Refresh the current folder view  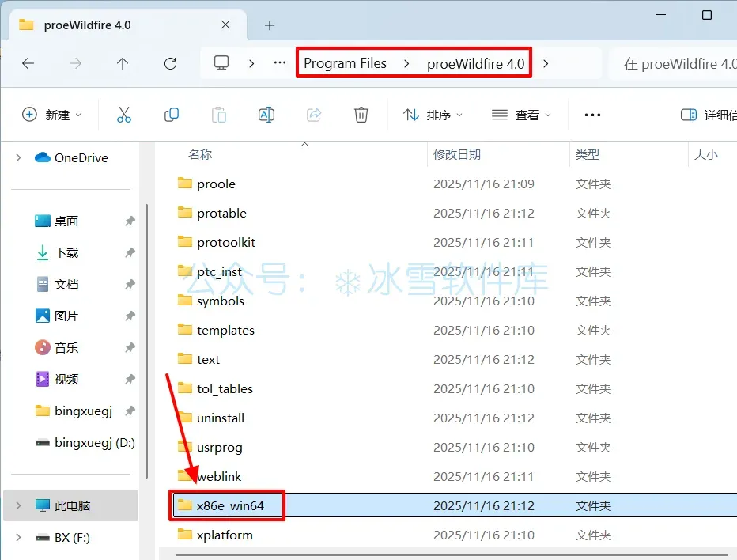point(170,63)
